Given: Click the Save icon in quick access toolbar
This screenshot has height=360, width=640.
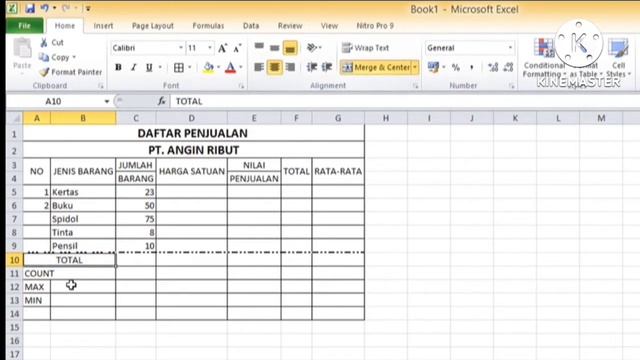Looking at the screenshot, I should [x=30, y=8].
